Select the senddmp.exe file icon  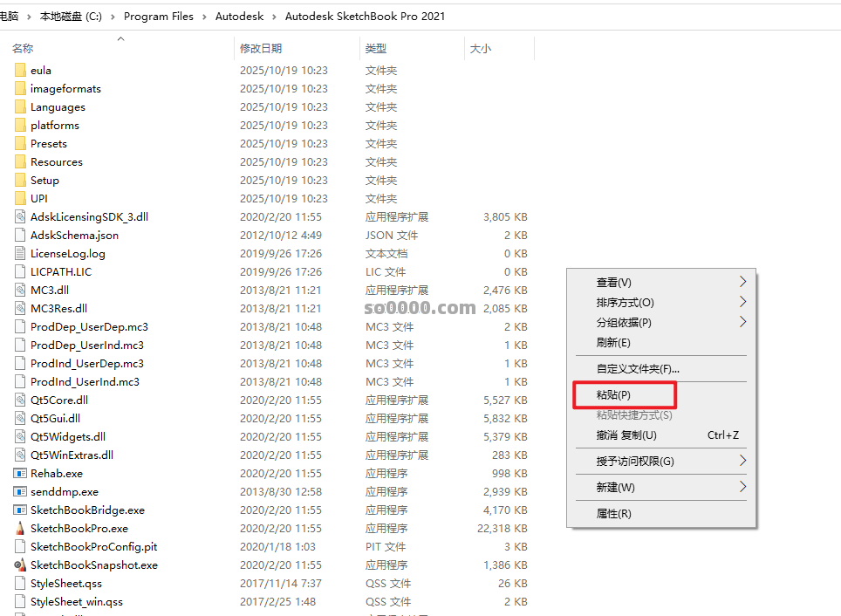[x=20, y=491]
